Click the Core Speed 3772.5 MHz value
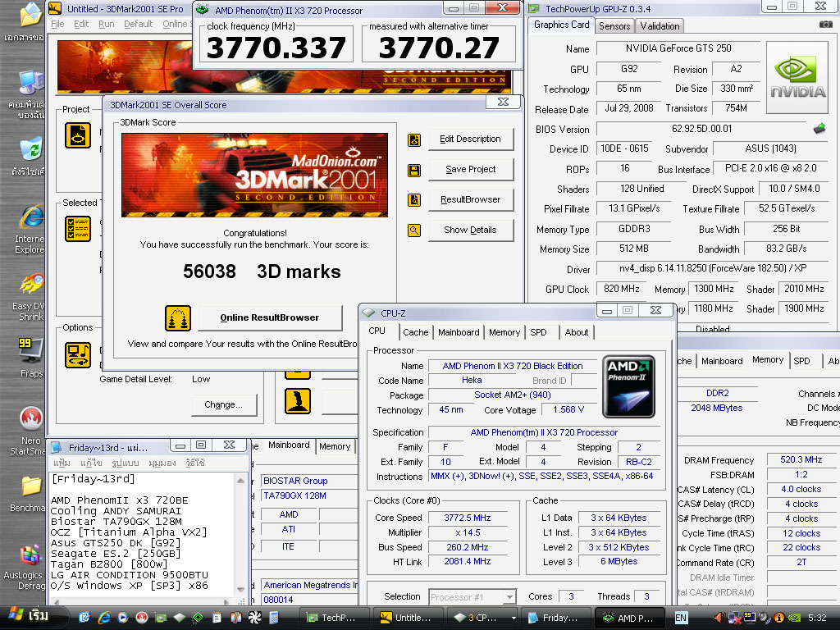Viewport: 840px width, 630px height. point(467,518)
